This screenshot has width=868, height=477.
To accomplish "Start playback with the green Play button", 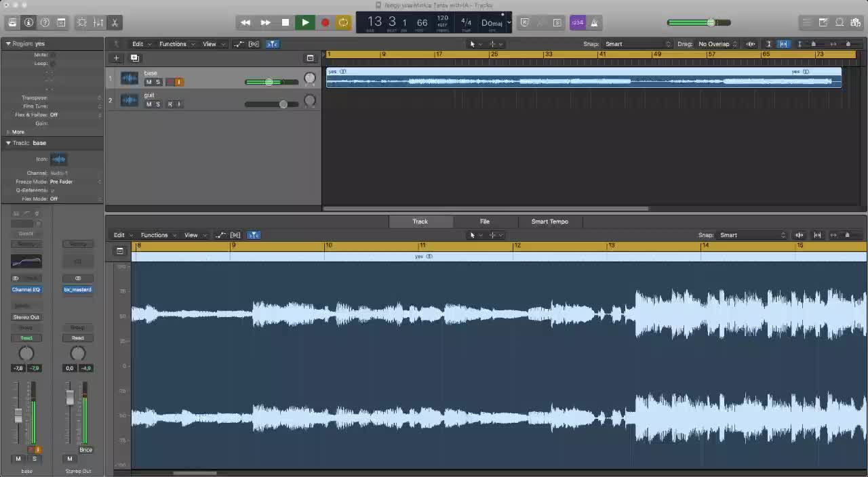I will 305,22.
